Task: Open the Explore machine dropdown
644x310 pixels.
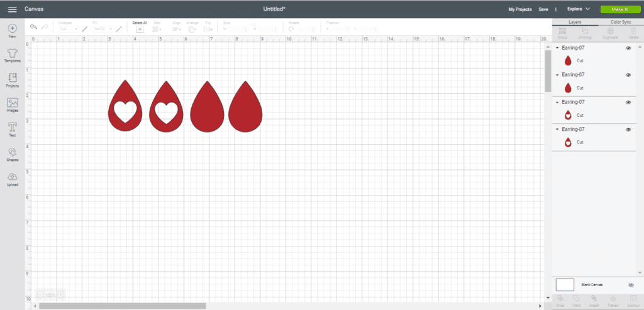Action: pyautogui.click(x=578, y=9)
